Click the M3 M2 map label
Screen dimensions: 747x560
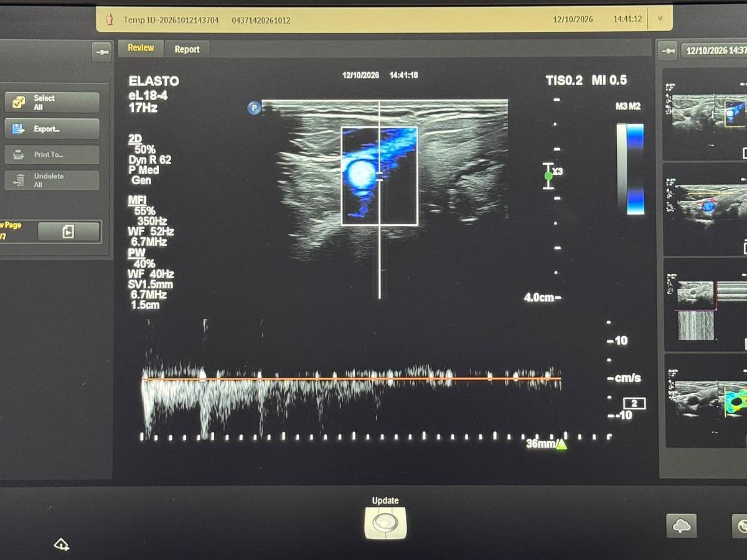[x=628, y=106]
